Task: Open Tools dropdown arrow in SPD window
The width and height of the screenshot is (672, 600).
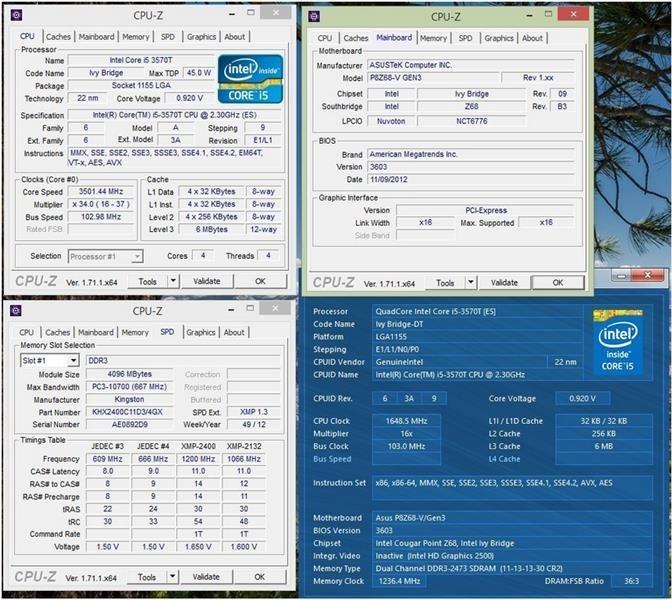Action: [x=172, y=577]
